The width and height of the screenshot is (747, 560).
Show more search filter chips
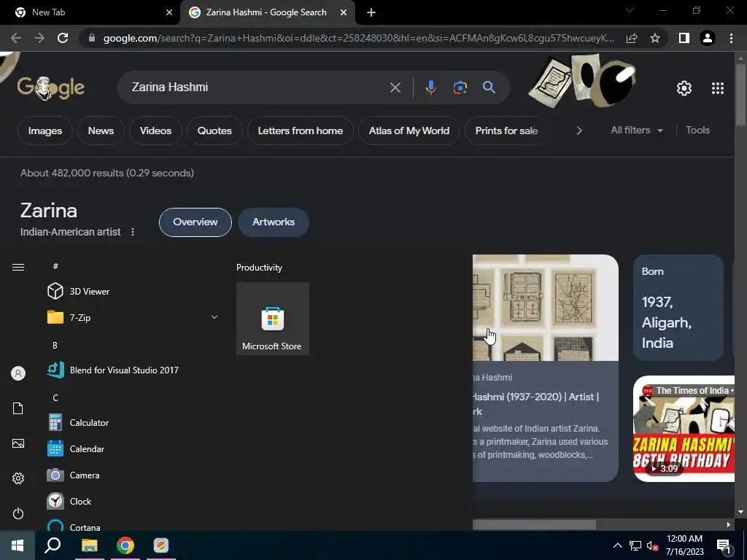[578, 131]
